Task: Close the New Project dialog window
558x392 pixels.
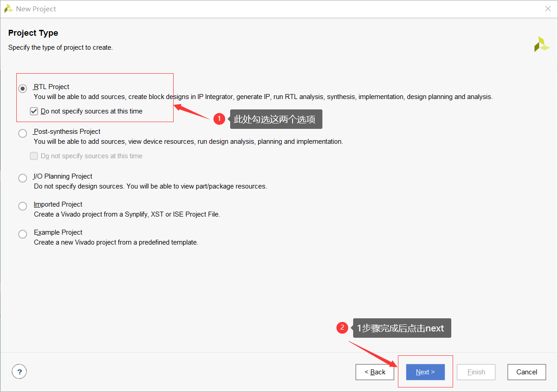Action: coord(548,9)
